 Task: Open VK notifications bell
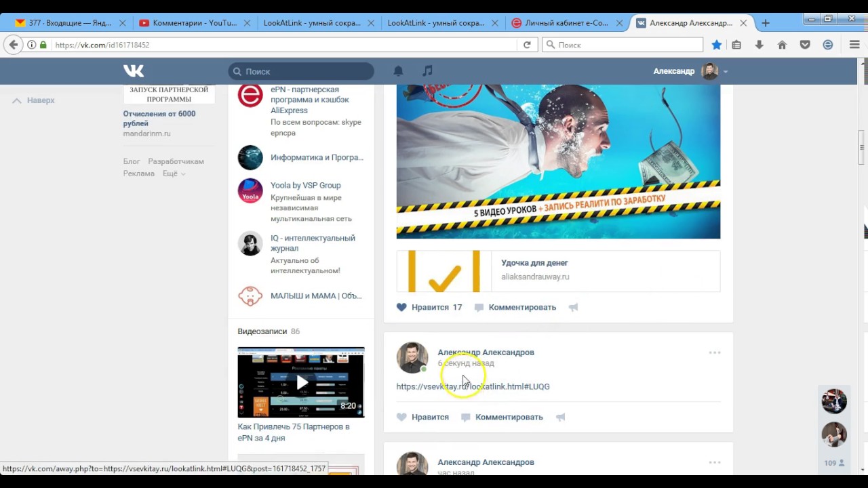(399, 70)
